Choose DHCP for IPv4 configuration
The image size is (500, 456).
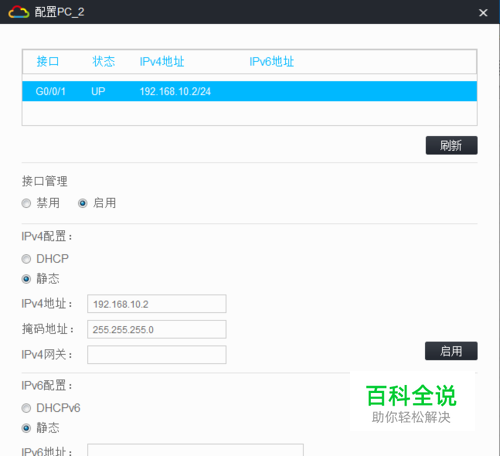click(26, 259)
